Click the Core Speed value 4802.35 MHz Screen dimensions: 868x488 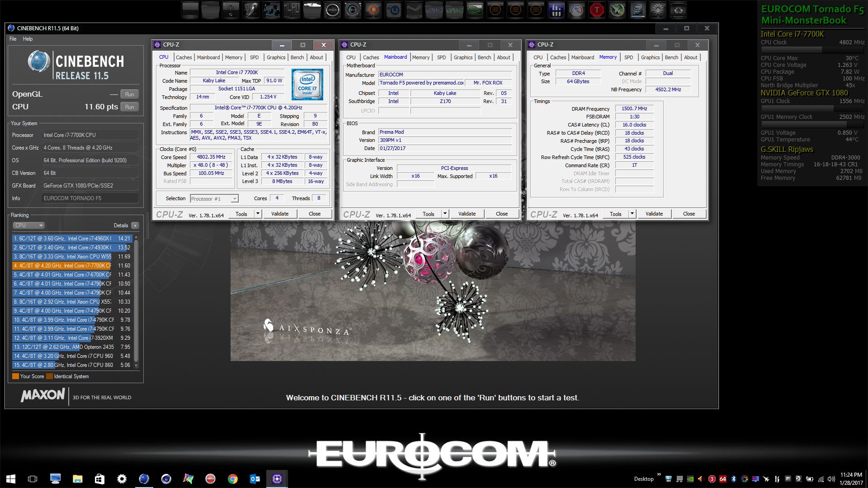click(211, 157)
